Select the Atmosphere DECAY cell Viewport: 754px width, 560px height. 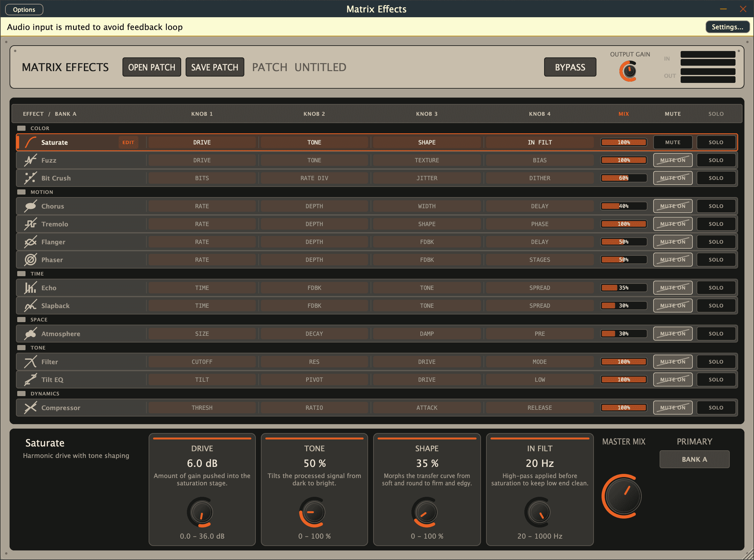(x=314, y=334)
